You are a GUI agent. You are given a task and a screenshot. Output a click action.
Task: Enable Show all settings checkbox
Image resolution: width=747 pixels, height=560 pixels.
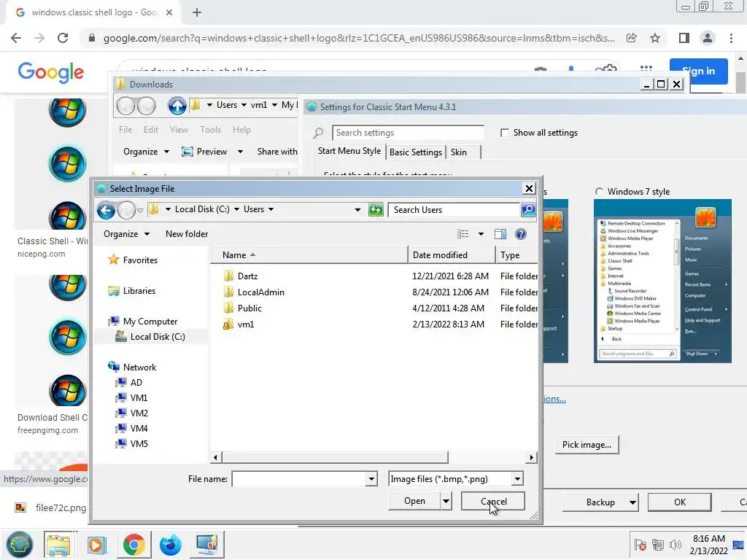pyautogui.click(x=505, y=133)
